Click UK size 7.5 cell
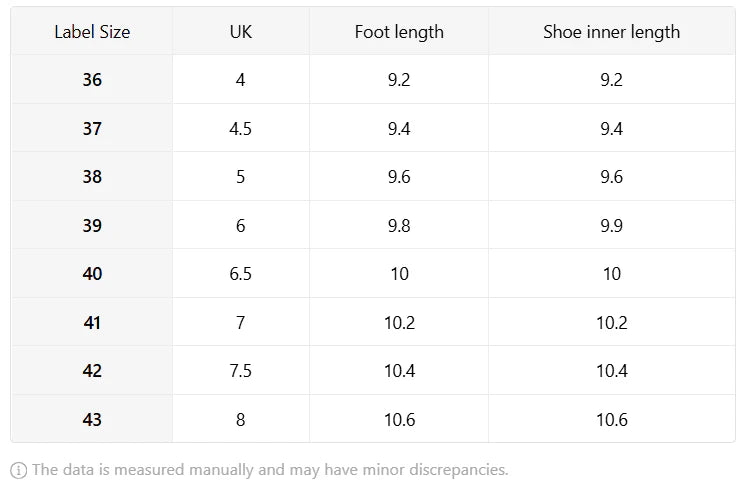Image resolution: width=747 pixels, height=489 pixels. pos(240,371)
